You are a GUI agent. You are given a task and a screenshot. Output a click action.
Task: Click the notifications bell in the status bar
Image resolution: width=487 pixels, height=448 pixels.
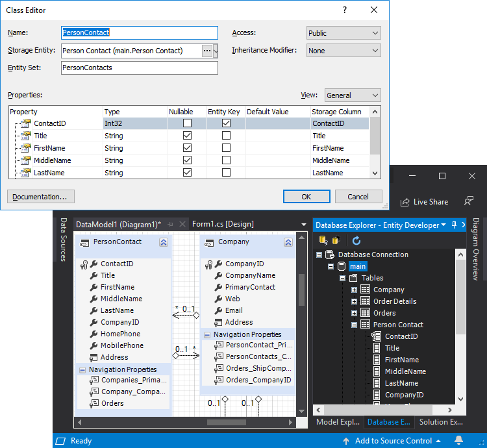click(x=459, y=441)
